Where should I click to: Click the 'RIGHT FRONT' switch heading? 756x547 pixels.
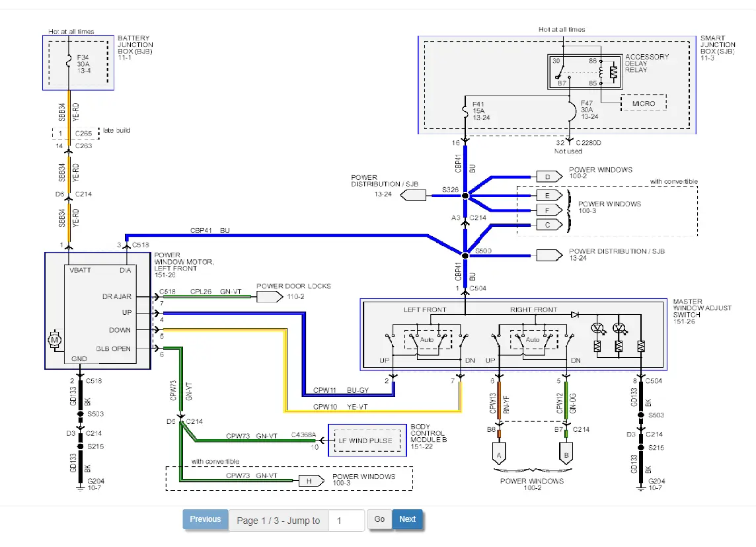click(x=534, y=310)
